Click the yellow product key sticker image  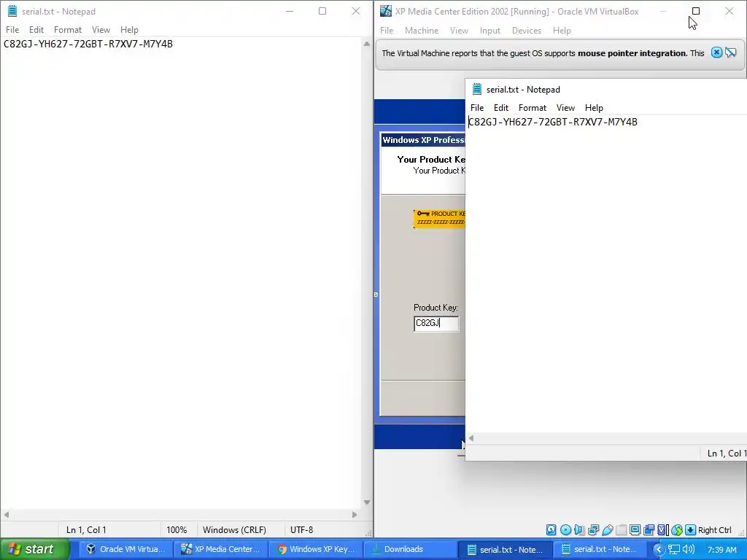pyautogui.click(x=439, y=219)
